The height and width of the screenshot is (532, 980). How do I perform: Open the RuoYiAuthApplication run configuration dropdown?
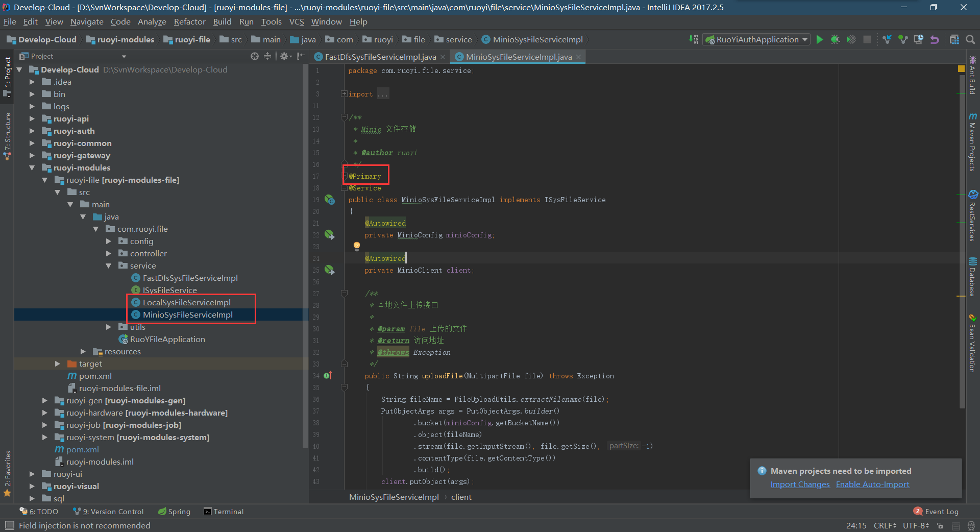pos(756,39)
